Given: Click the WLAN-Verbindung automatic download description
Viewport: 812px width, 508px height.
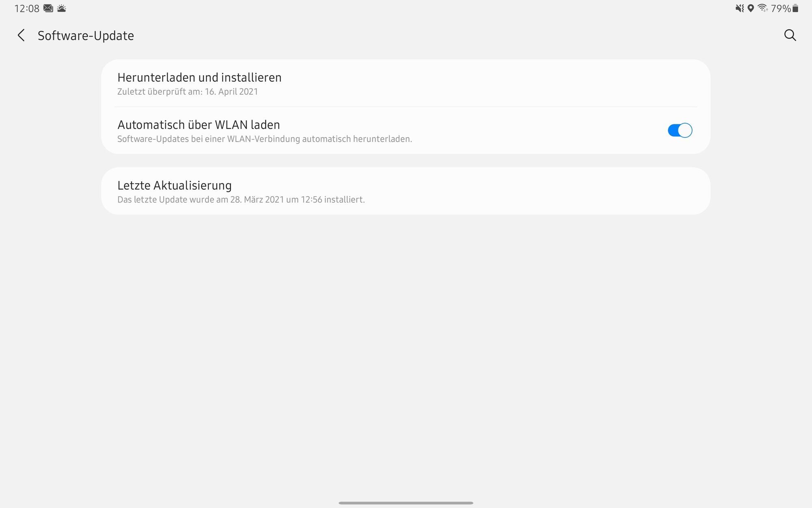Looking at the screenshot, I should [x=265, y=139].
